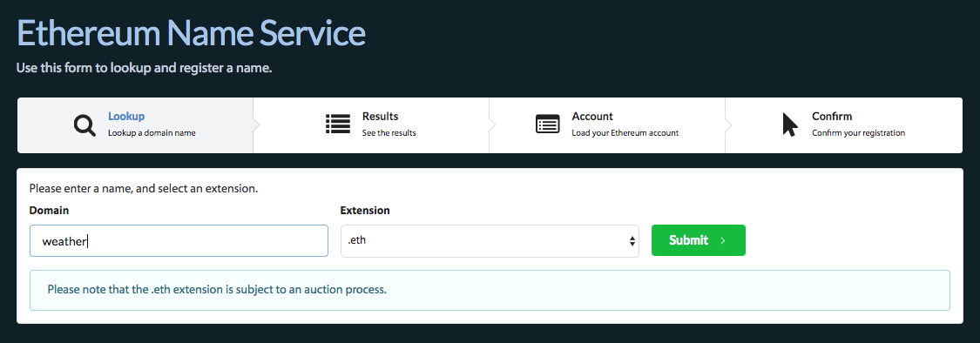This screenshot has height=343, width=980.
Task: Click the 'Lookup a domain name' subtitle
Action: pos(152,132)
